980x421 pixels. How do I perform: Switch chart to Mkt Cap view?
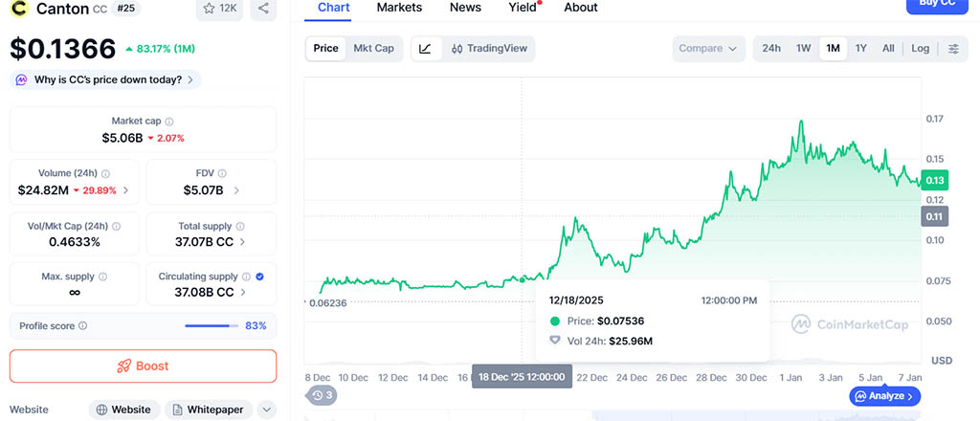tap(373, 48)
